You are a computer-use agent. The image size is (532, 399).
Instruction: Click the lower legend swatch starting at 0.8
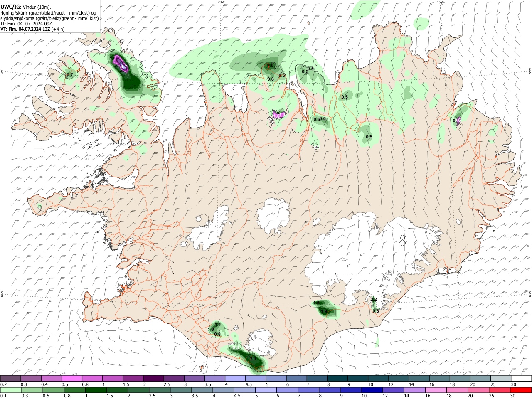tap(74, 390)
